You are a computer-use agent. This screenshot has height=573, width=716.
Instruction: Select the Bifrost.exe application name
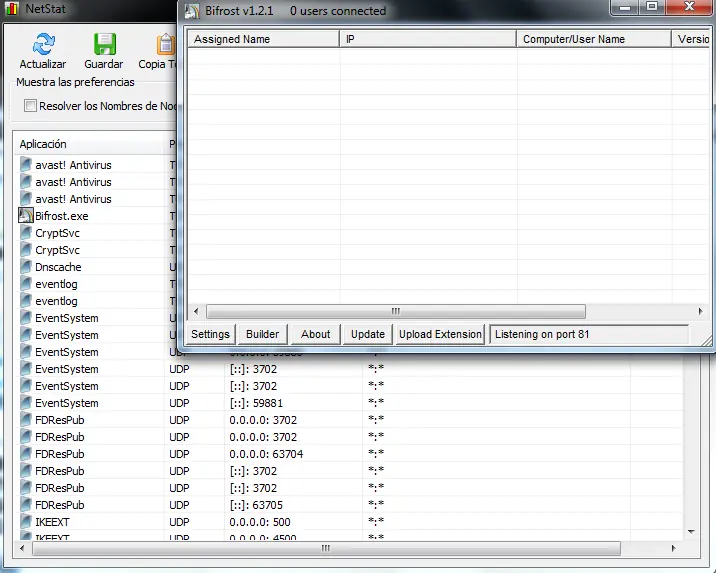(x=62, y=216)
